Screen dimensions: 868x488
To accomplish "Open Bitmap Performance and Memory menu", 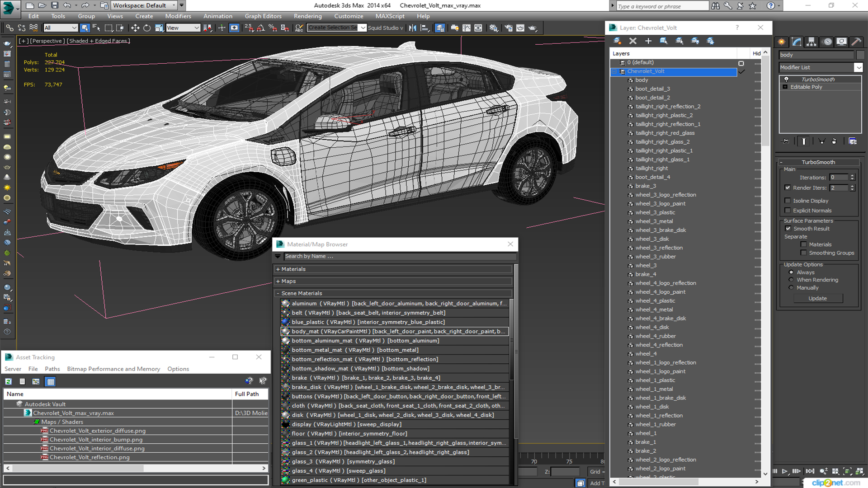I will (113, 369).
